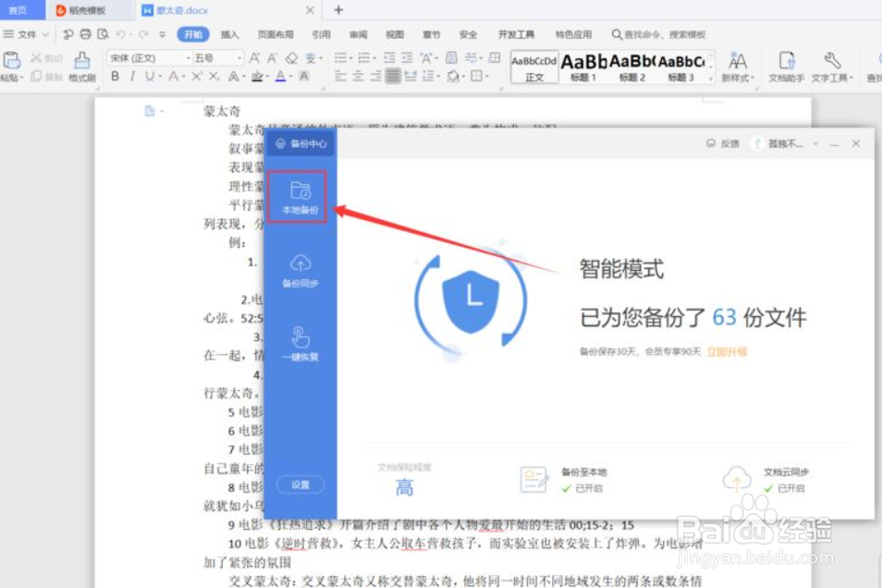Click the redo arrow

click(143, 34)
